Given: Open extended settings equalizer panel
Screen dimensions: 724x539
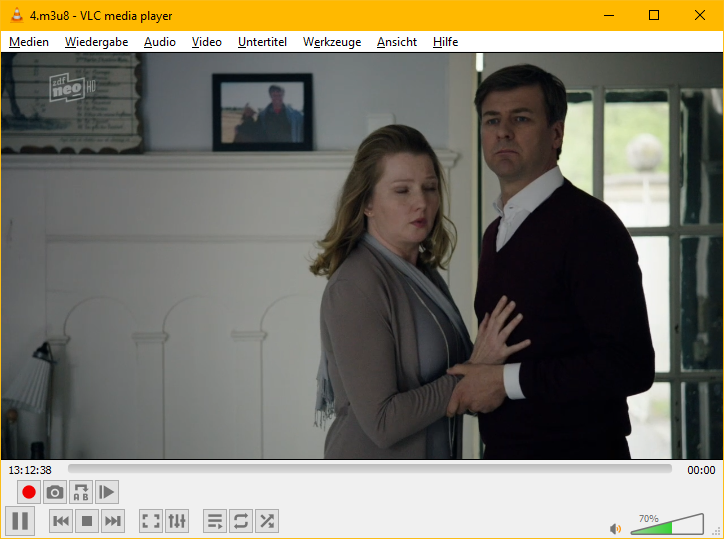Looking at the screenshot, I should (x=177, y=521).
